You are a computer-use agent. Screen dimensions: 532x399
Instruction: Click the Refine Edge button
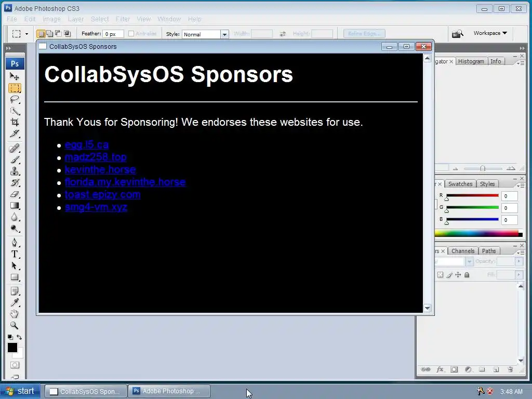click(x=364, y=34)
